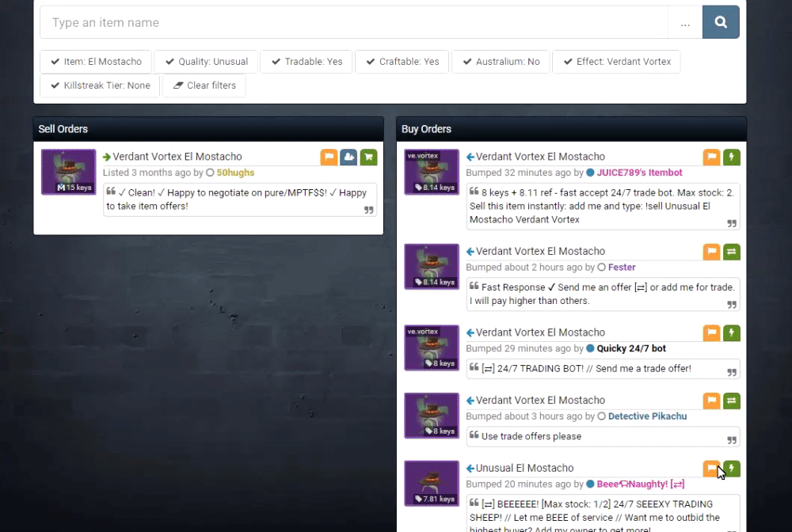The image size is (792, 532).
Task: Click the 'Fast Response' comment by Fester
Action: tap(601, 294)
